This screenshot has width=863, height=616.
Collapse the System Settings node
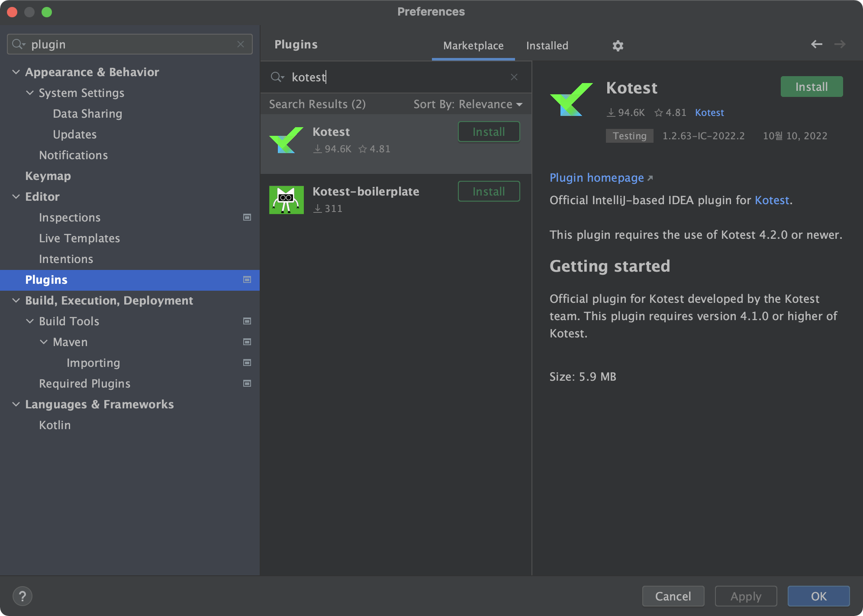30,93
